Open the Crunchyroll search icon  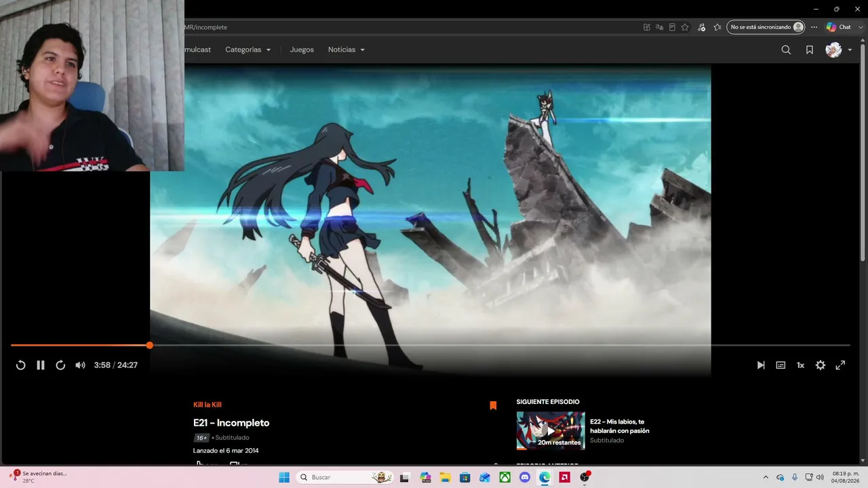pos(786,49)
